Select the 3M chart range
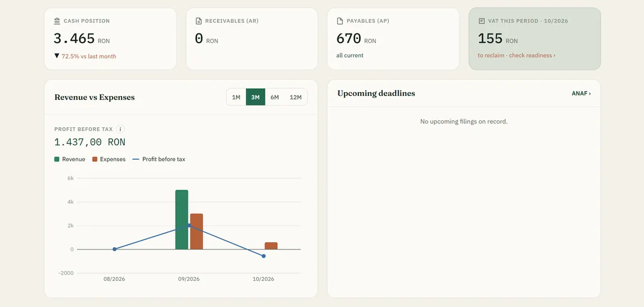This screenshot has height=307, width=644. [x=255, y=97]
